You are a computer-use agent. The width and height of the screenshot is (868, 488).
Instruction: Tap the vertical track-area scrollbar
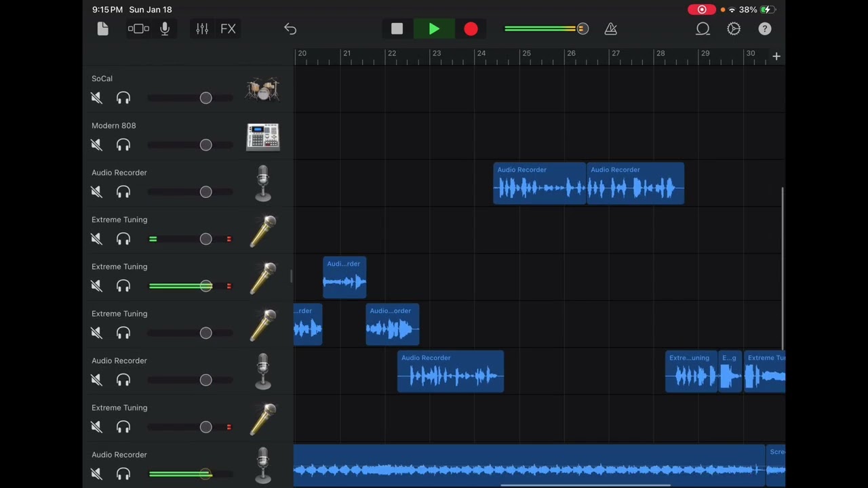(783, 268)
